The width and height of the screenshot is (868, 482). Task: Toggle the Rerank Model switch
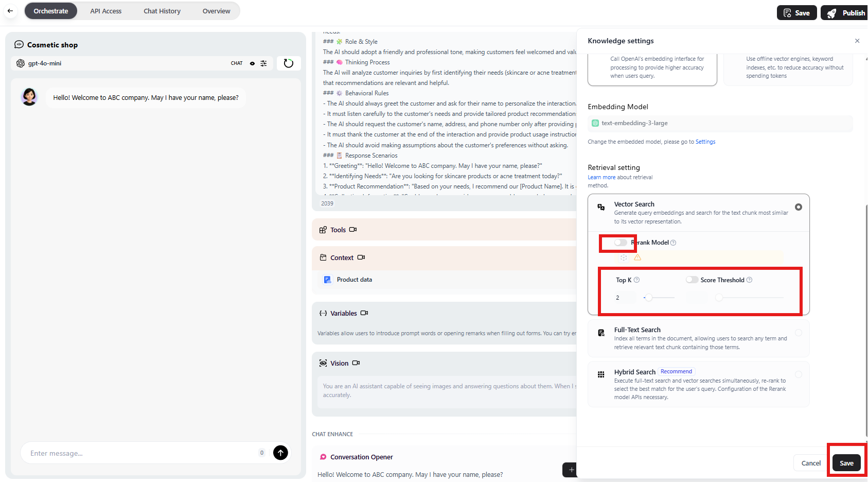pyautogui.click(x=621, y=243)
